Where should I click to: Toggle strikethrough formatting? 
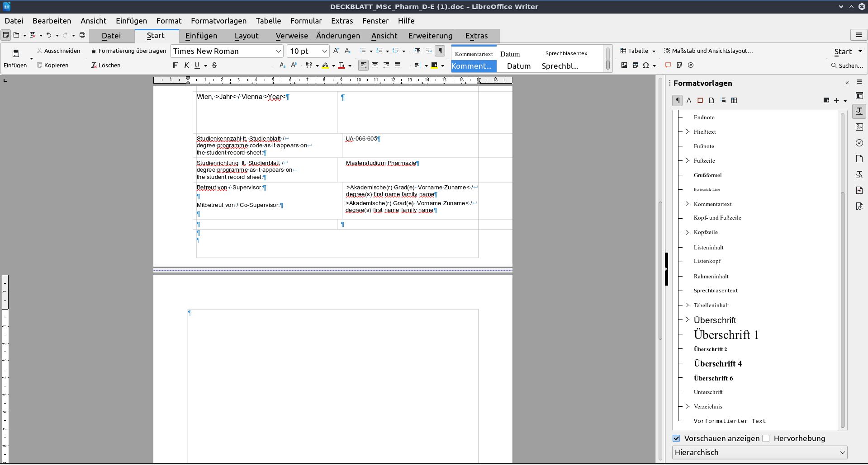[214, 66]
